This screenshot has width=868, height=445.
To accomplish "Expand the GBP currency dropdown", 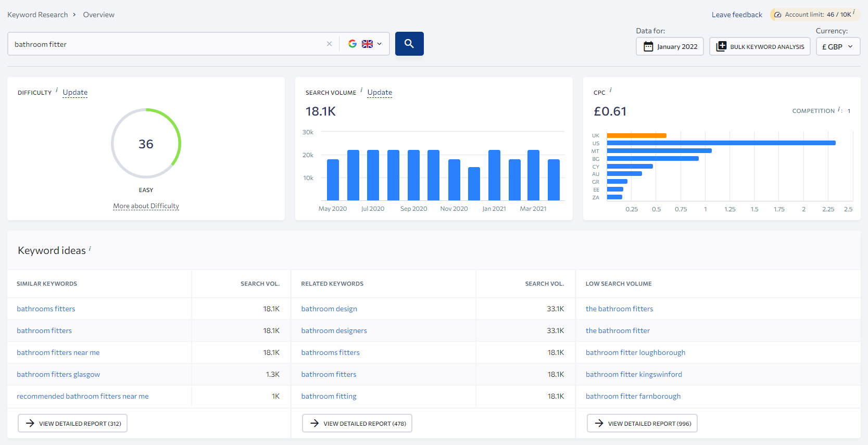I will tap(837, 46).
